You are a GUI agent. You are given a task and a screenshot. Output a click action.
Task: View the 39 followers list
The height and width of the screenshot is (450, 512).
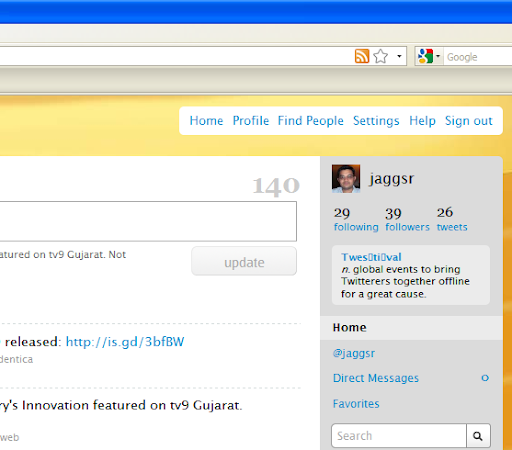pyautogui.click(x=407, y=219)
